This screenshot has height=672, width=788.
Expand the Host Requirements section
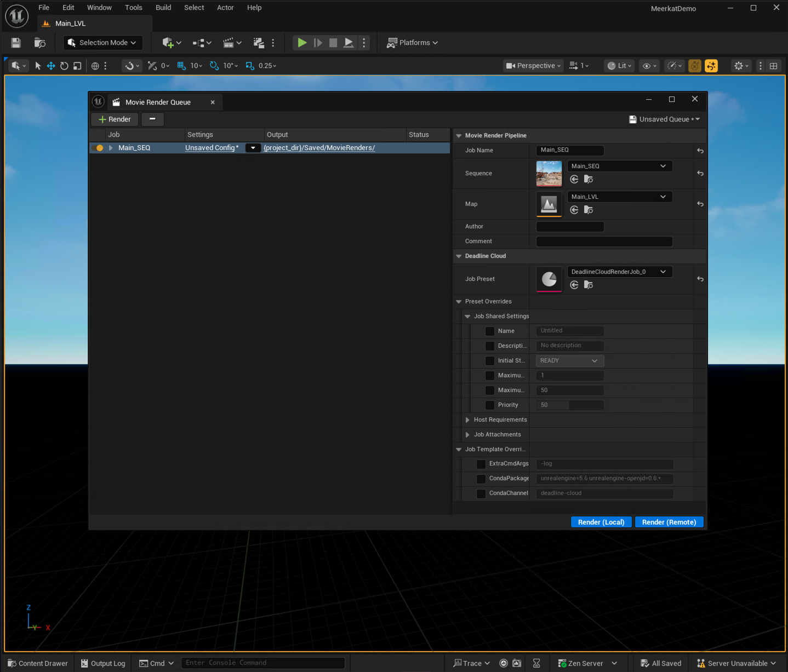467,420
